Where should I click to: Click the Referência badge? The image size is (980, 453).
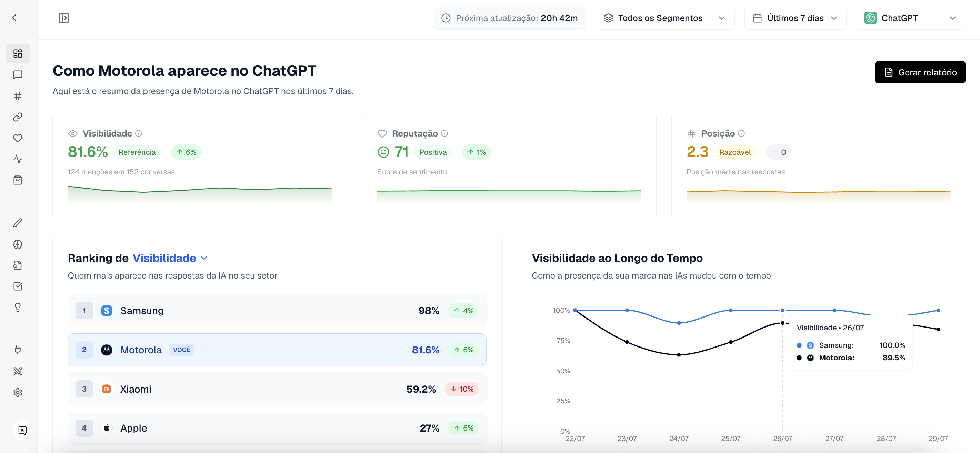coord(137,152)
